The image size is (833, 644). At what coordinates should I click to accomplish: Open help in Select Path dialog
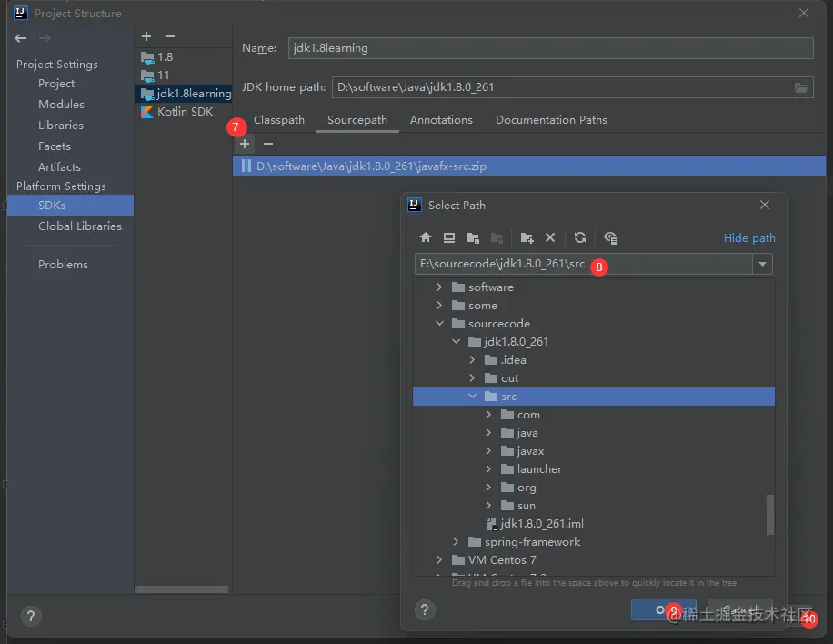click(x=425, y=609)
